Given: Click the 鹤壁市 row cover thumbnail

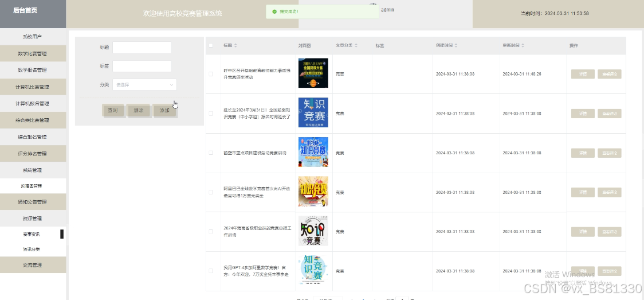Looking at the screenshot, I should tap(313, 152).
